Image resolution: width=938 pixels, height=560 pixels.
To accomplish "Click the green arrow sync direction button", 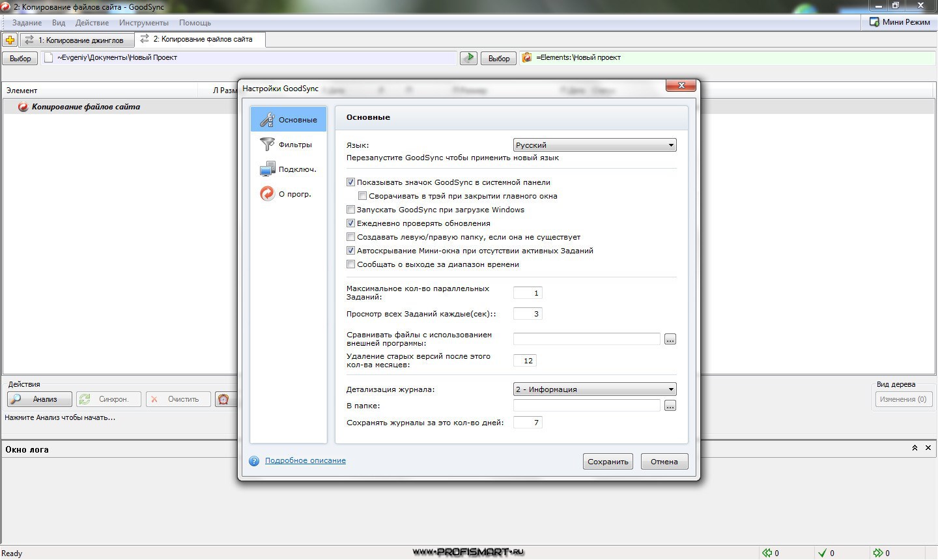I will (x=468, y=58).
